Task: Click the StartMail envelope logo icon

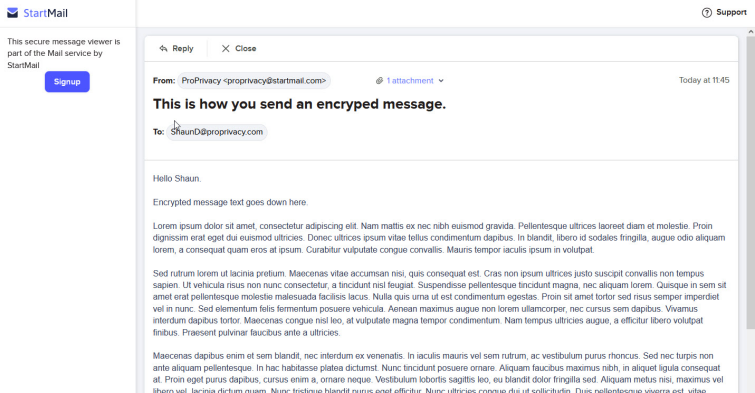Action: click(x=13, y=13)
